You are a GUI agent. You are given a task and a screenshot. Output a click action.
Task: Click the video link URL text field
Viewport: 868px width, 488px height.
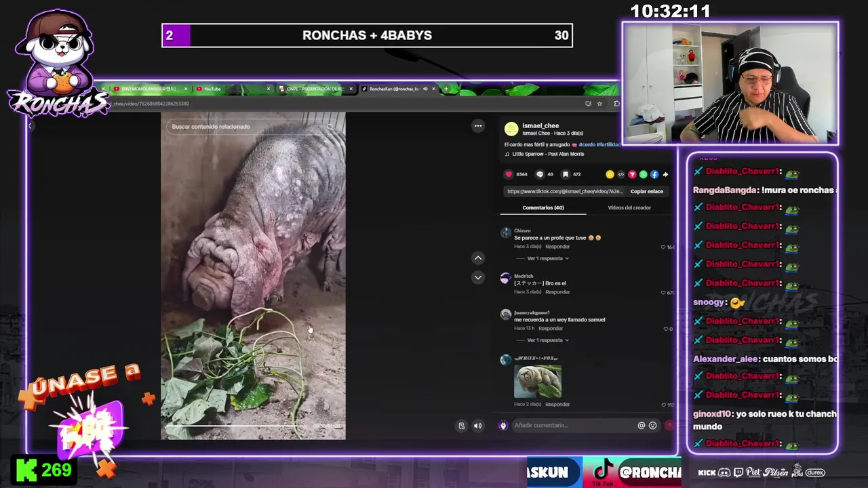[x=566, y=191]
